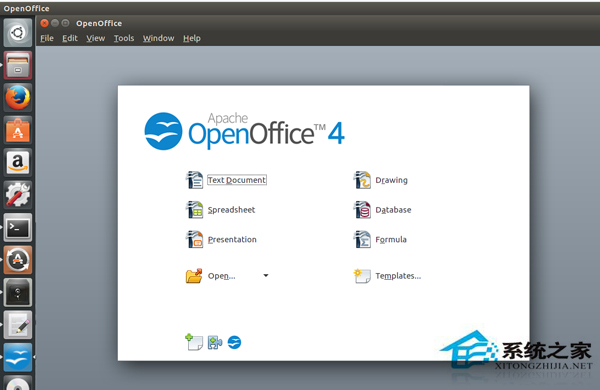Create a new Text Document
The width and height of the screenshot is (600, 390).
click(x=236, y=180)
